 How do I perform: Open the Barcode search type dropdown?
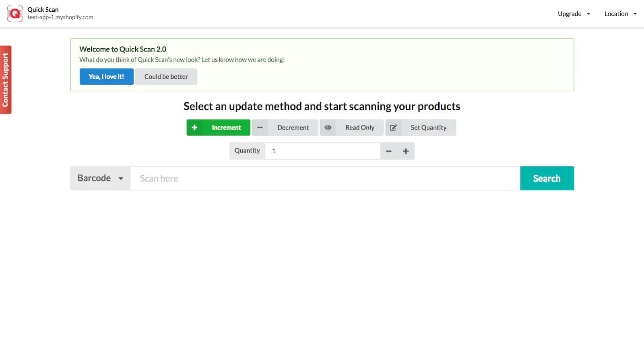tap(100, 178)
